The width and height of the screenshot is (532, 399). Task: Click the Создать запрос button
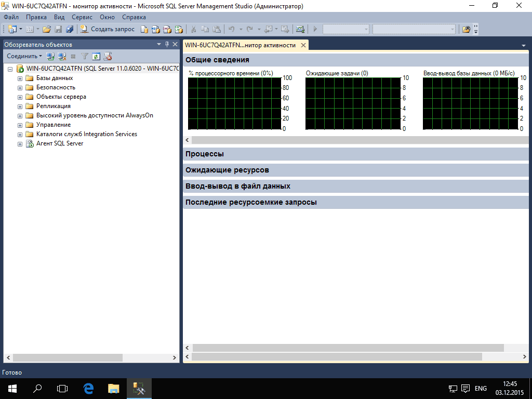coord(108,29)
